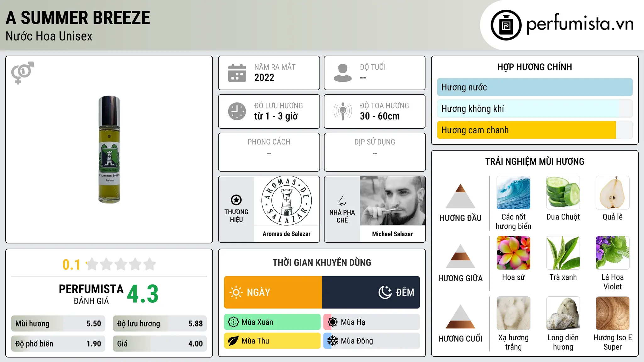Screen dimensions: 644x362
Task: Click the winter snowflake icon
Action: pos(333,341)
